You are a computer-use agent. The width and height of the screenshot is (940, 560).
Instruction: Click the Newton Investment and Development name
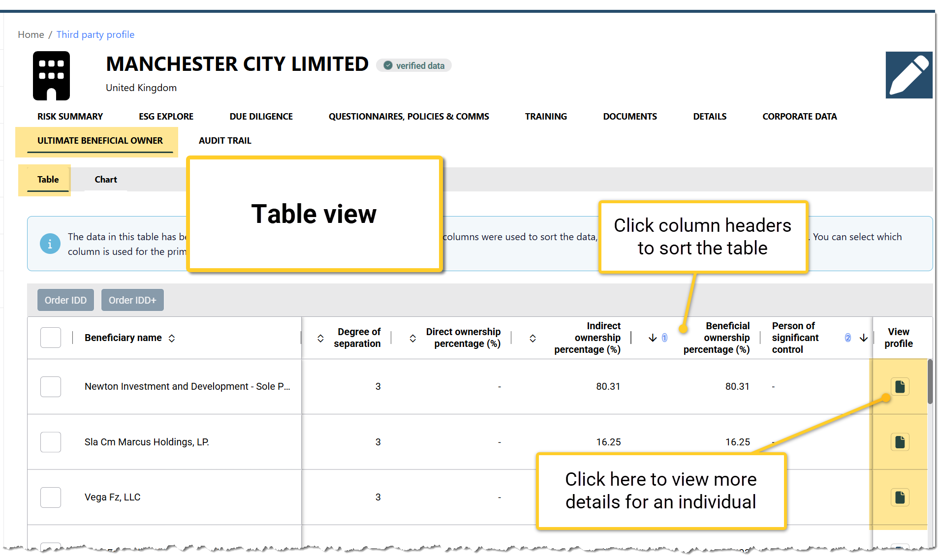pos(188,387)
